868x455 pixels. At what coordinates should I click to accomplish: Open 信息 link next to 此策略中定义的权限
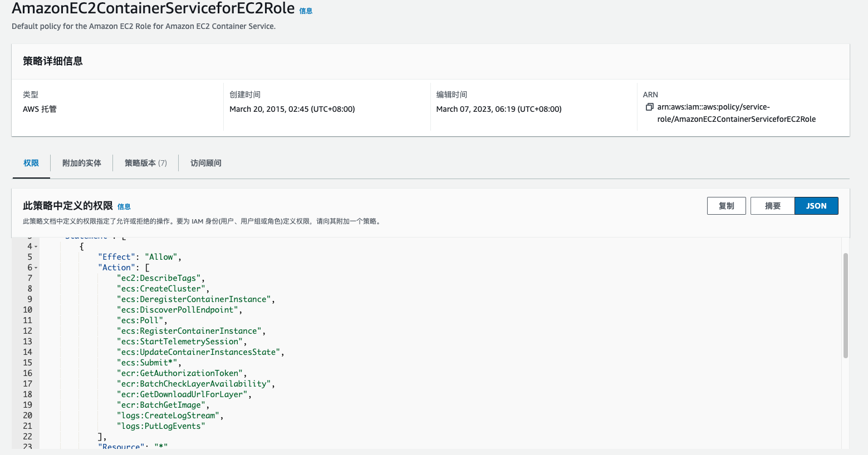[124, 207]
